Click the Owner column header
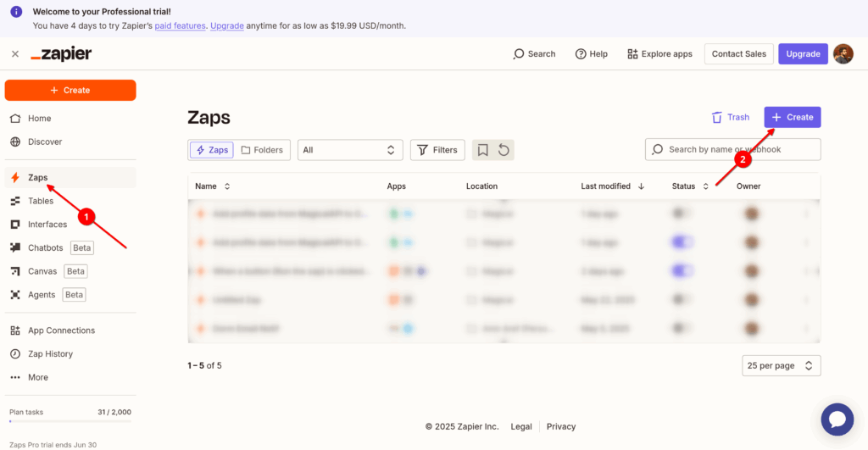The height and width of the screenshot is (450, 868). pyautogui.click(x=748, y=186)
